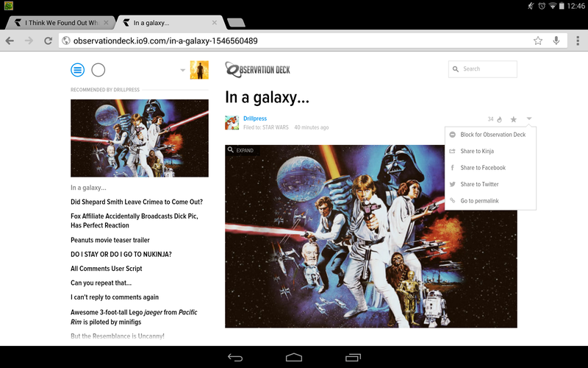The width and height of the screenshot is (588, 368).
Task: Tap the green app notification icon in status bar
Action: [9, 6]
